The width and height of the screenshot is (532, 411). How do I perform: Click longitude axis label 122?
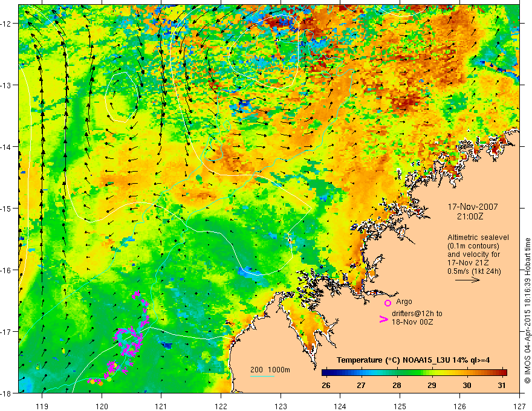coord(221,406)
